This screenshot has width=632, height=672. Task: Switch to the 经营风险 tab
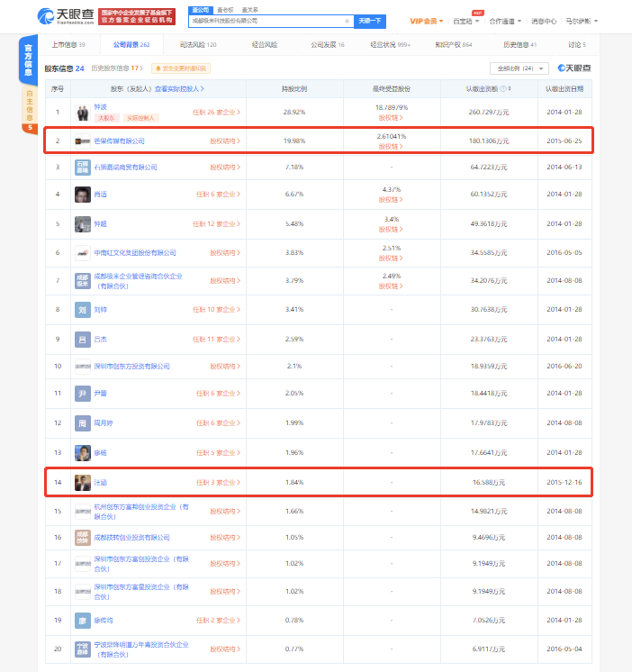click(x=265, y=44)
